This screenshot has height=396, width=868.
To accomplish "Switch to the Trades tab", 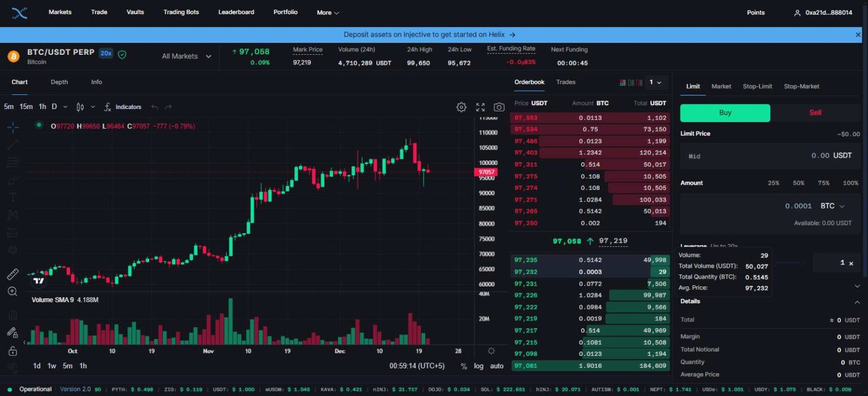I will click(565, 82).
